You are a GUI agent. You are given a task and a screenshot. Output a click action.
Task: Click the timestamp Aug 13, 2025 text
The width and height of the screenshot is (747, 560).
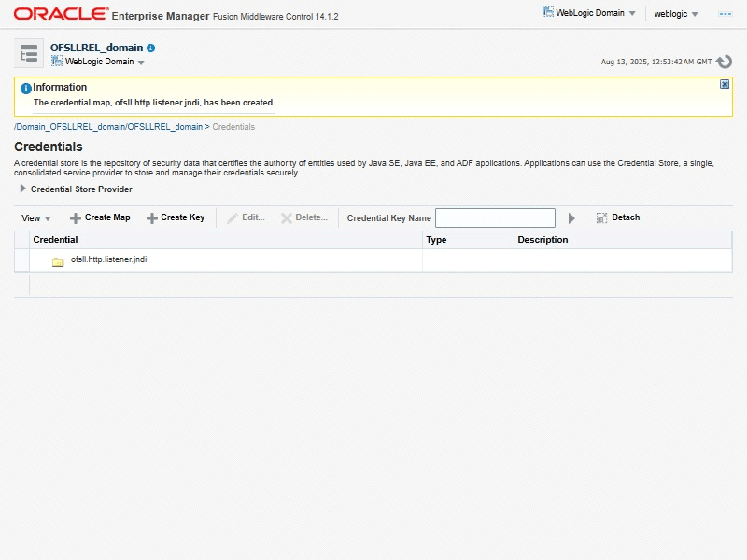tap(656, 62)
